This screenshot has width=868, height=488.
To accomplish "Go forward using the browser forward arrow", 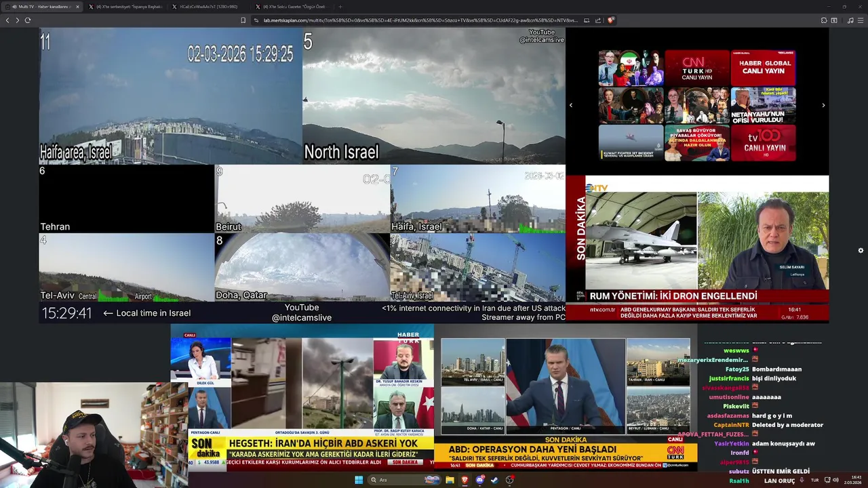I will (18, 20).
